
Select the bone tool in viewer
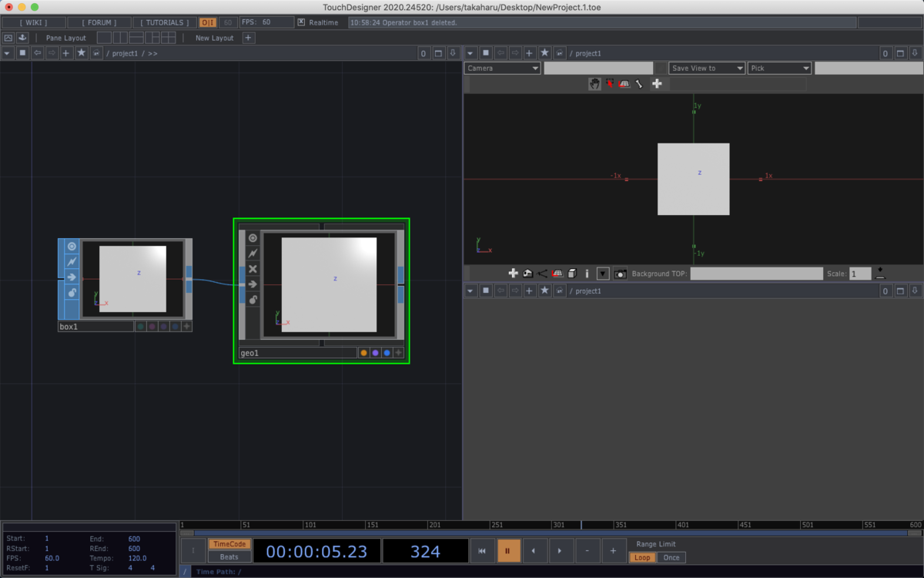click(639, 83)
